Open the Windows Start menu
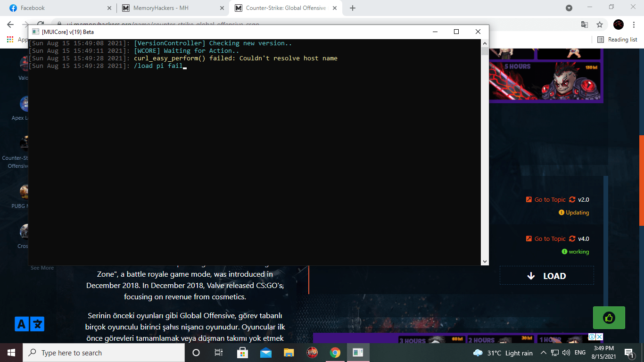644x362 pixels. click(11, 353)
